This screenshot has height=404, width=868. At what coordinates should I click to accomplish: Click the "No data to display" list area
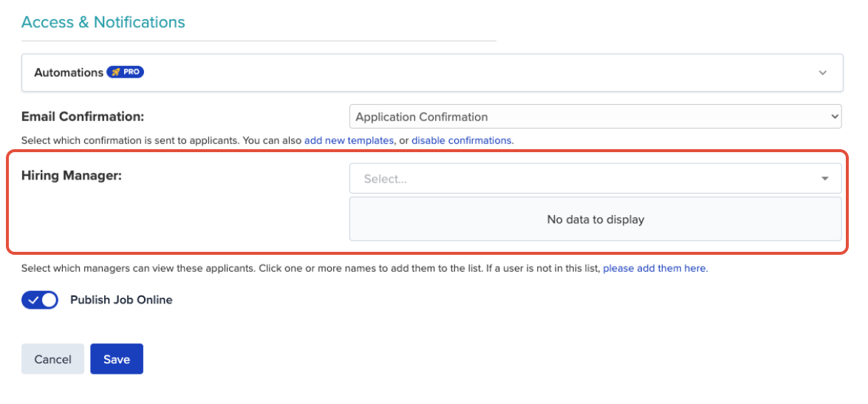tap(595, 219)
